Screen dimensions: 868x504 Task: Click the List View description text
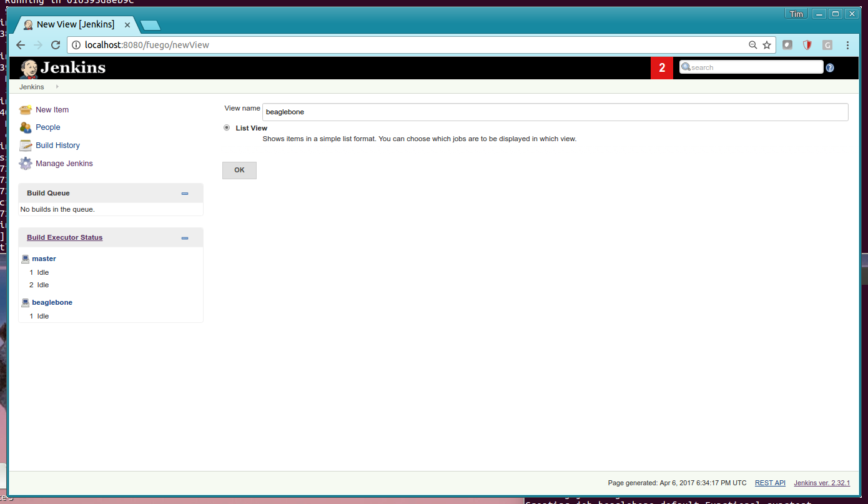[419, 139]
